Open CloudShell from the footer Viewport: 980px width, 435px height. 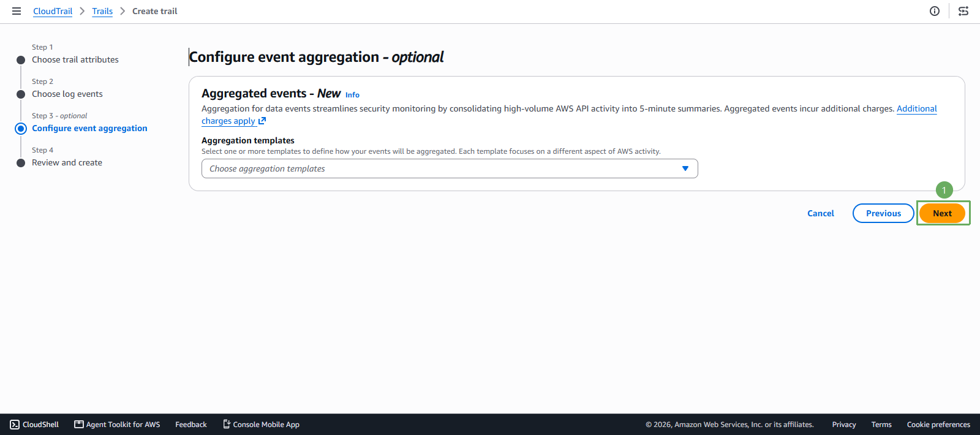[34, 425]
